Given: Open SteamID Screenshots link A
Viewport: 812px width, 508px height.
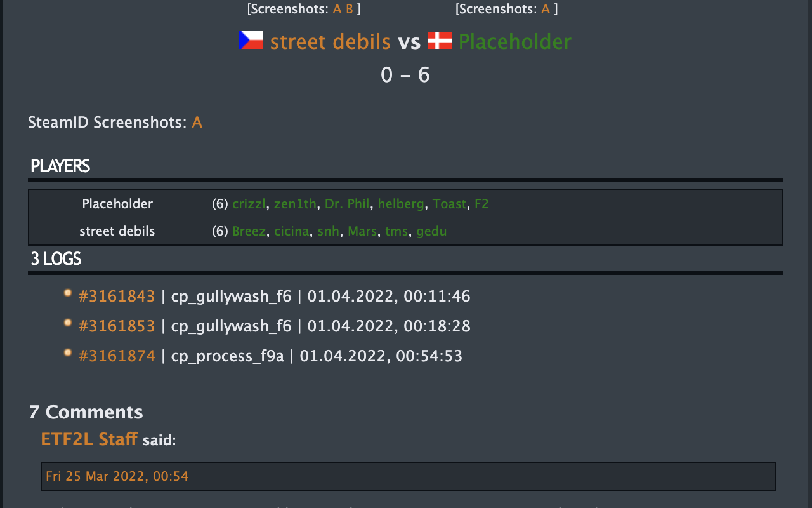Looking at the screenshot, I should click(197, 123).
